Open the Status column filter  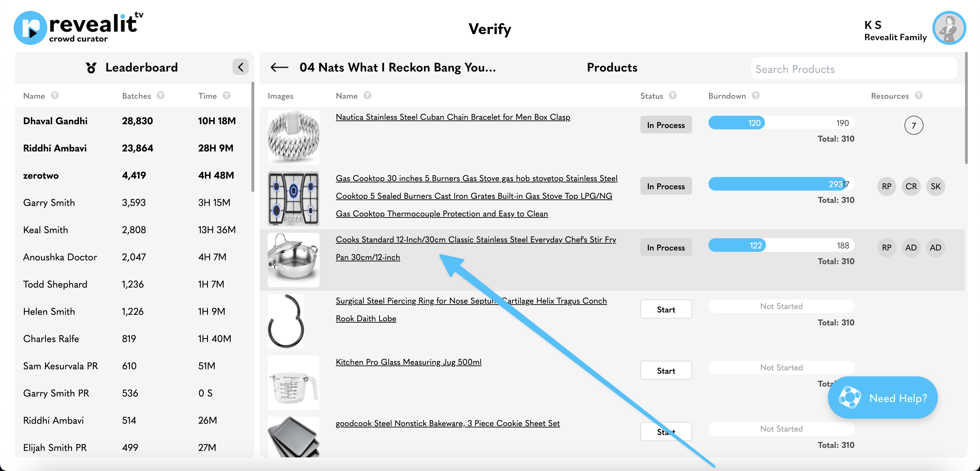coord(673,96)
